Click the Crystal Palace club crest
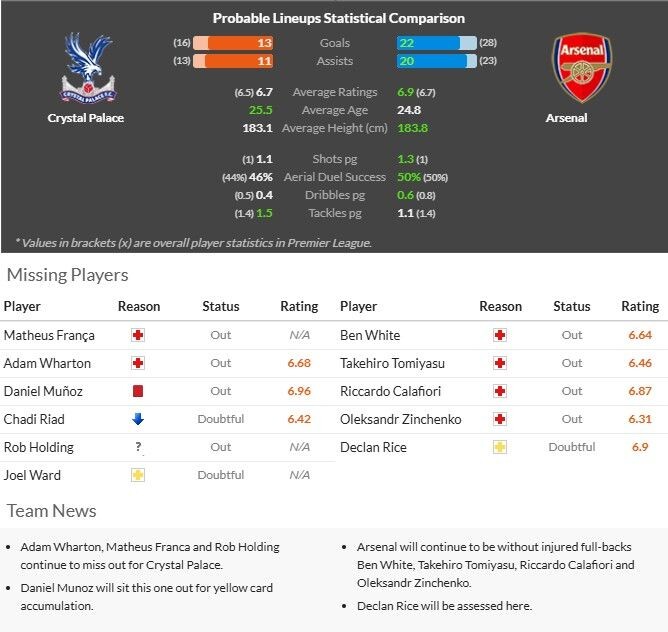Viewport: 668px width, 632px height. (88, 67)
